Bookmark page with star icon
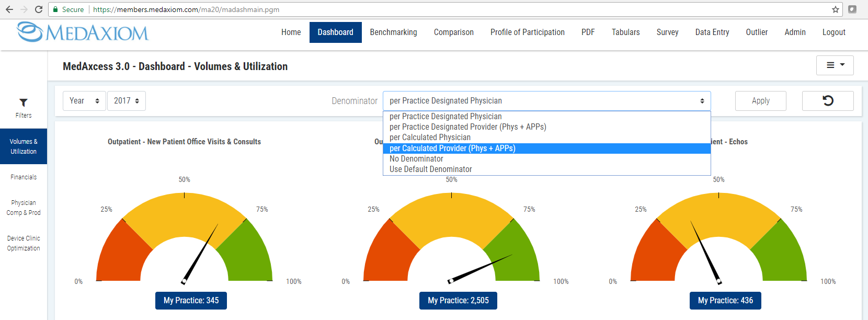The width and height of the screenshot is (868, 320). (x=836, y=9)
